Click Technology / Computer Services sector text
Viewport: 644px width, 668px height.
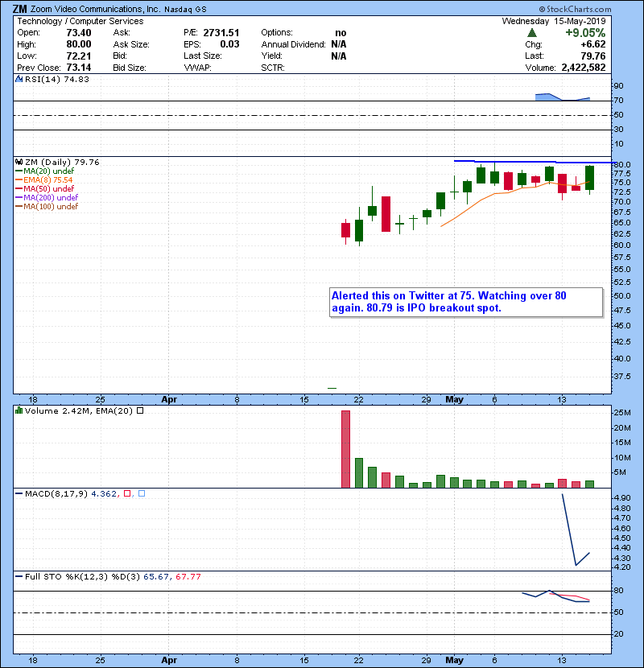80,21
